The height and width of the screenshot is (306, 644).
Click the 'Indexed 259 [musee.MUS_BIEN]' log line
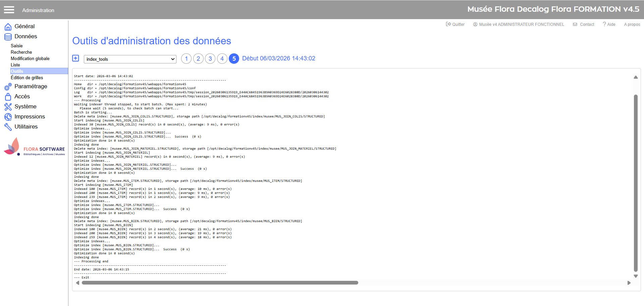pyautogui.click(x=153, y=237)
